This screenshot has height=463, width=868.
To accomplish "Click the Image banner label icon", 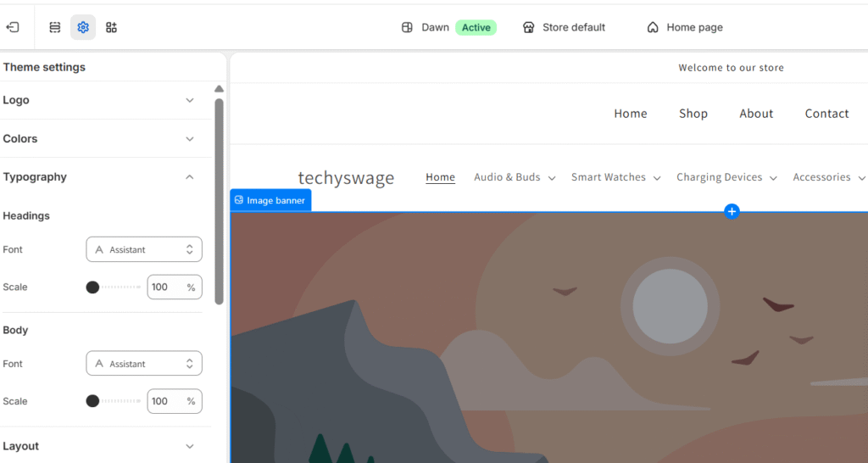I will tap(238, 200).
